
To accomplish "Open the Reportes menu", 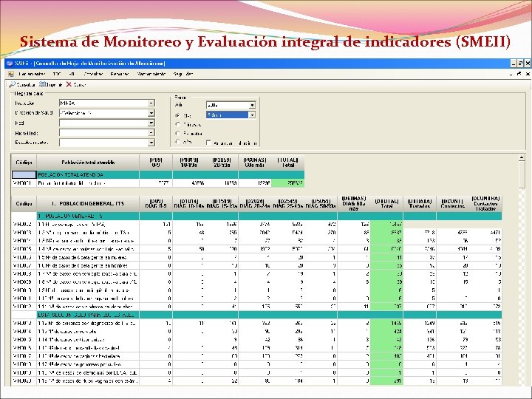I will pos(120,74).
